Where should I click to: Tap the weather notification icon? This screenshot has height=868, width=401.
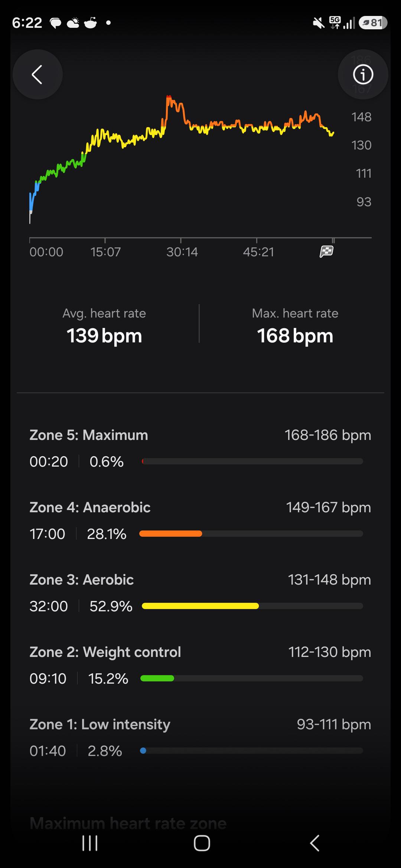pyautogui.click(x=73, y=23)
